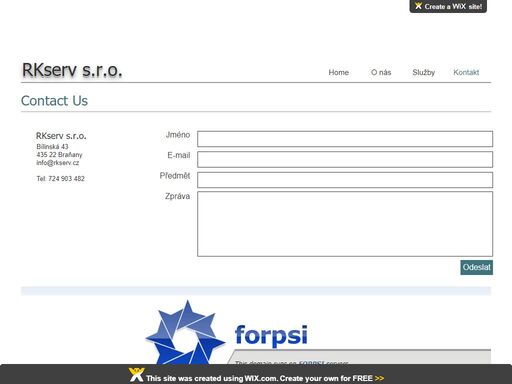512x384 pixels.
Task: Click the Contact Us heading
Action: tap(54, 101)
